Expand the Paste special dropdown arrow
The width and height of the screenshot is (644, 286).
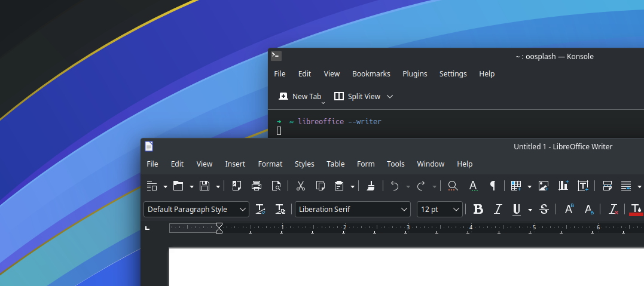(352, 187)
